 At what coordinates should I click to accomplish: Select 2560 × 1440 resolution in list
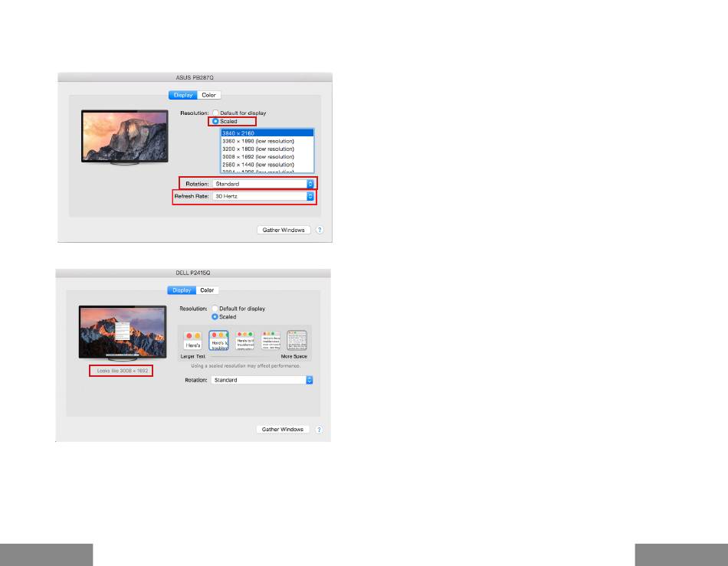(257, 165)
